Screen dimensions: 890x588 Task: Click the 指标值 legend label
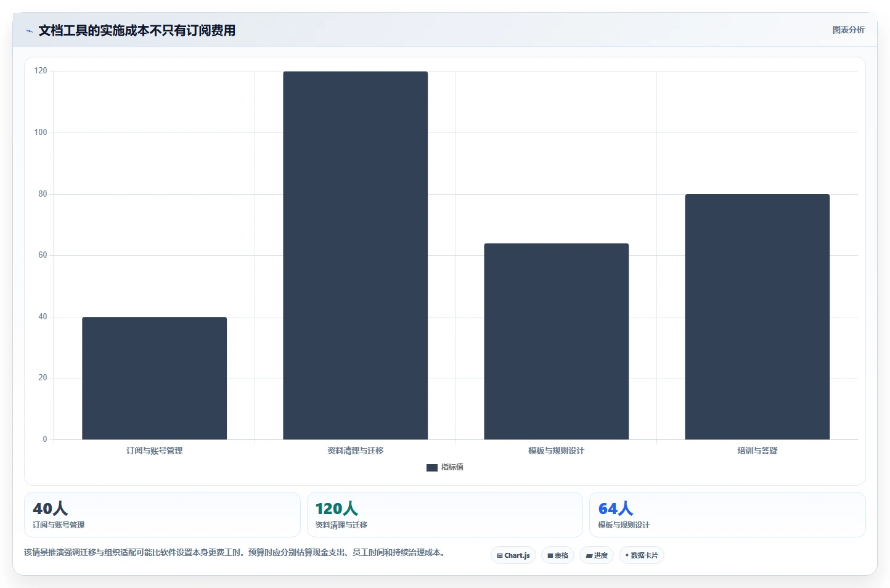[452, 467]
